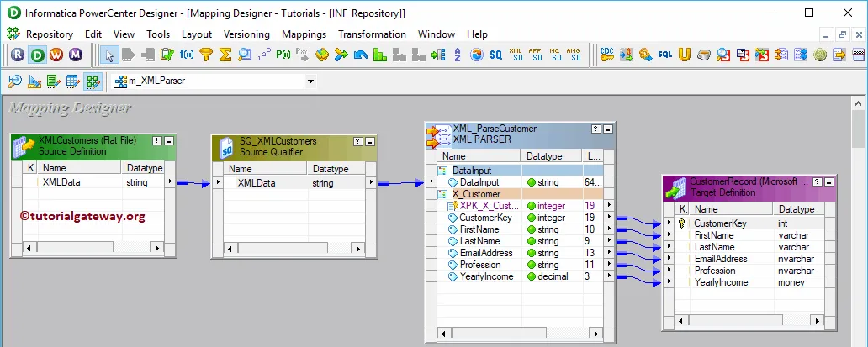Image resolution: width=868 pixels, height=347 pixels.
Task: Launch Workflow Manager via the W icon
Action: point(56,55)
